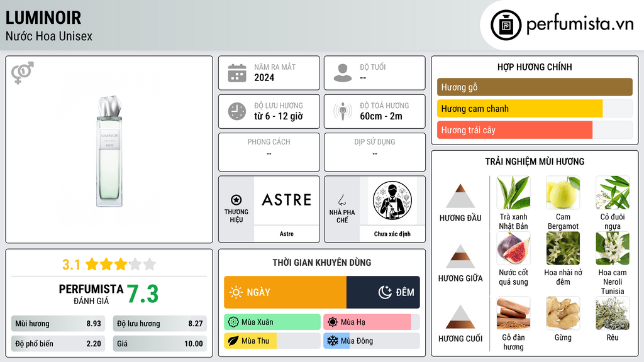The image size is (644, 362).
Task: Click the nose icon above Nhà pha chế
Action: [341, 200]
